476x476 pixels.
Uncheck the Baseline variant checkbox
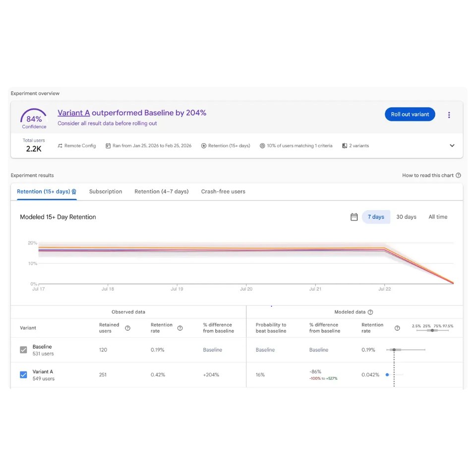point(23,350)
